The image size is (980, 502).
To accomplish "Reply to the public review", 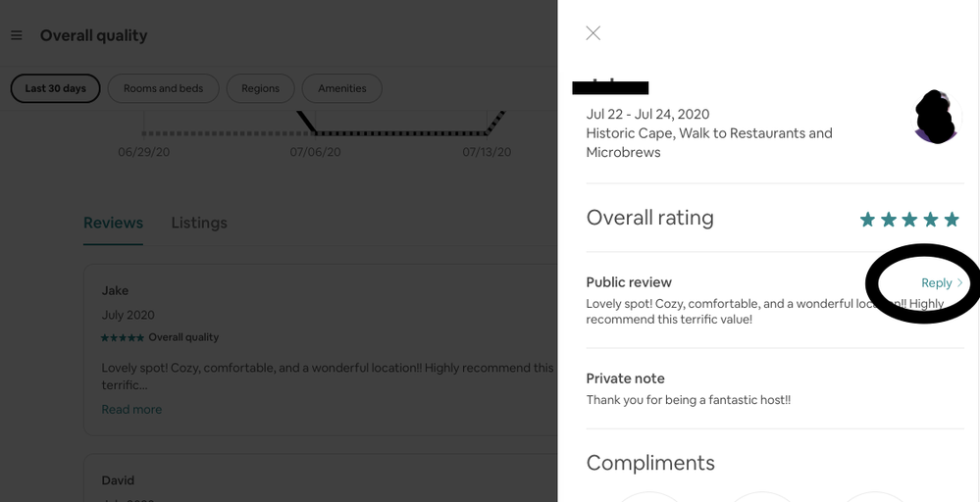I will (936, 282).
